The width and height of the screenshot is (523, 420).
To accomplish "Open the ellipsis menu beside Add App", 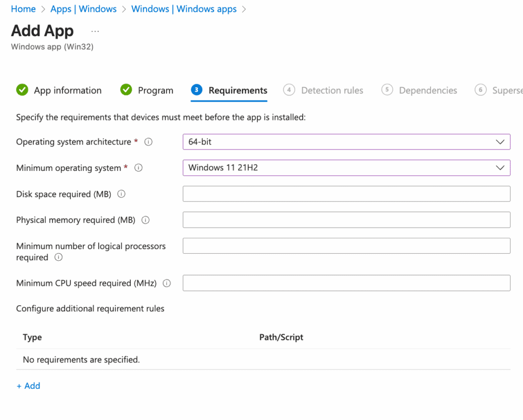I will [95, 31].
